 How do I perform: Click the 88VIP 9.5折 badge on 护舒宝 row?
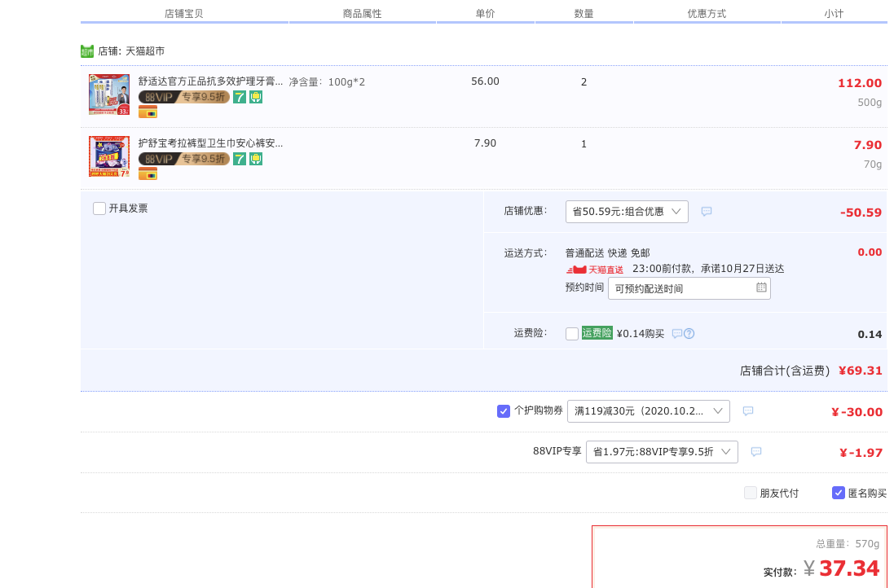[184, 159]
